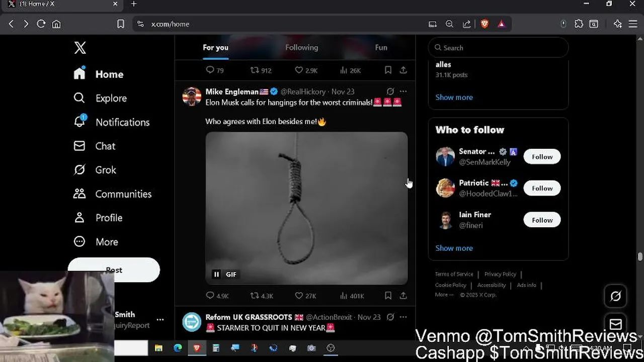This screenshot has width=644, height=362.
Task: Open Iain Finer's profile avatar
Action: coord(445,220)
